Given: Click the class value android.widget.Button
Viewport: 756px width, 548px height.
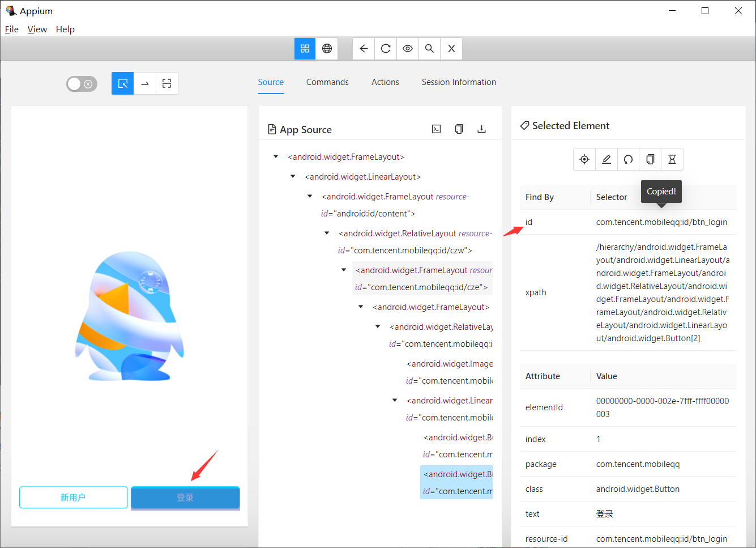Looking at the screenshot, I should click(x=638, y=489).
